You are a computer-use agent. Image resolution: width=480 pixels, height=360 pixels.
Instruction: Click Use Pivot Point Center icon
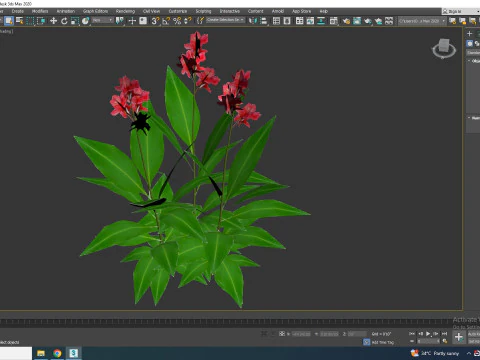[x=119, y=21]
